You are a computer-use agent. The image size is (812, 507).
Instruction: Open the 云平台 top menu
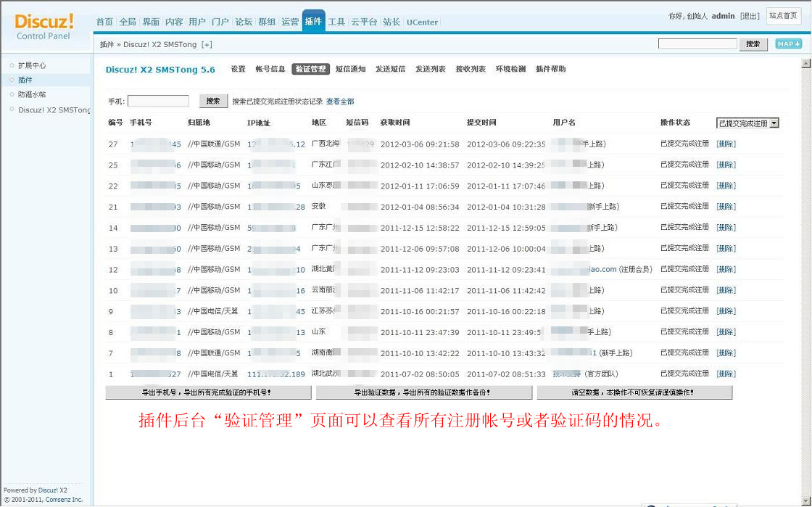click(364, 22)
